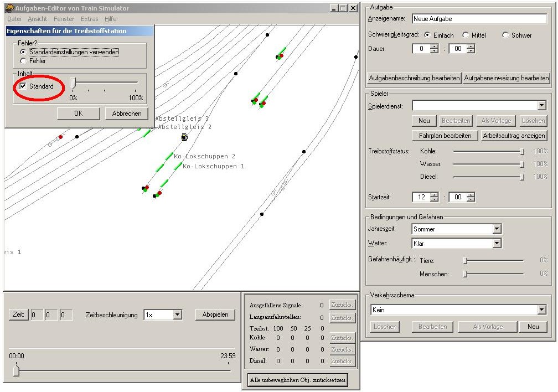This screenshot has height=392, width=558.
Task: Open the Wetter dropdown list
Action: [x=497, y=244]
